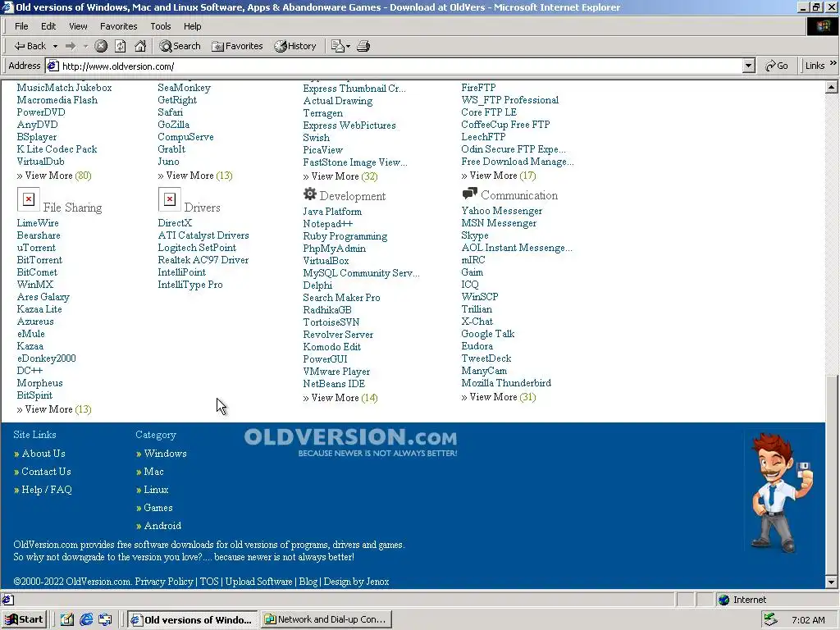Click the broken image beside File Sharing
The image size is (840, 630).
(x=29, y=199)
